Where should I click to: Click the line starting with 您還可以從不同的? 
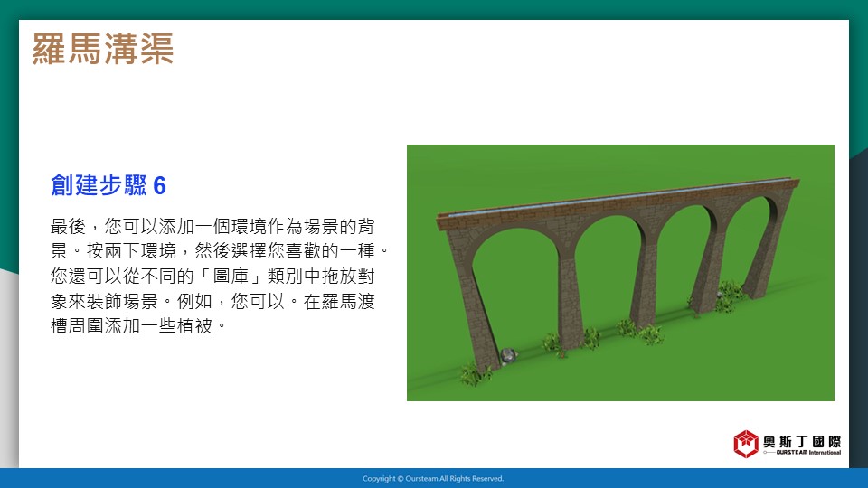212,276
